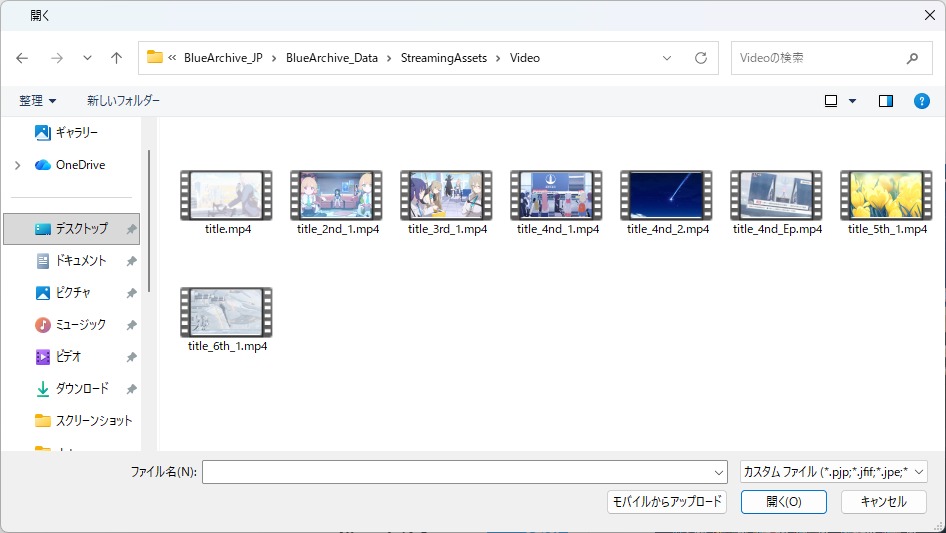Click the Back navigation arrow

[x=22, y=58]
